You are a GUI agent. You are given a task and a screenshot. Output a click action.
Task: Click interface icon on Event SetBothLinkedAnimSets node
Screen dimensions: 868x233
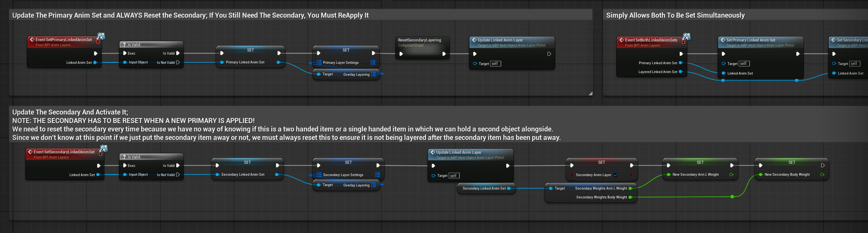click(686, 37)
